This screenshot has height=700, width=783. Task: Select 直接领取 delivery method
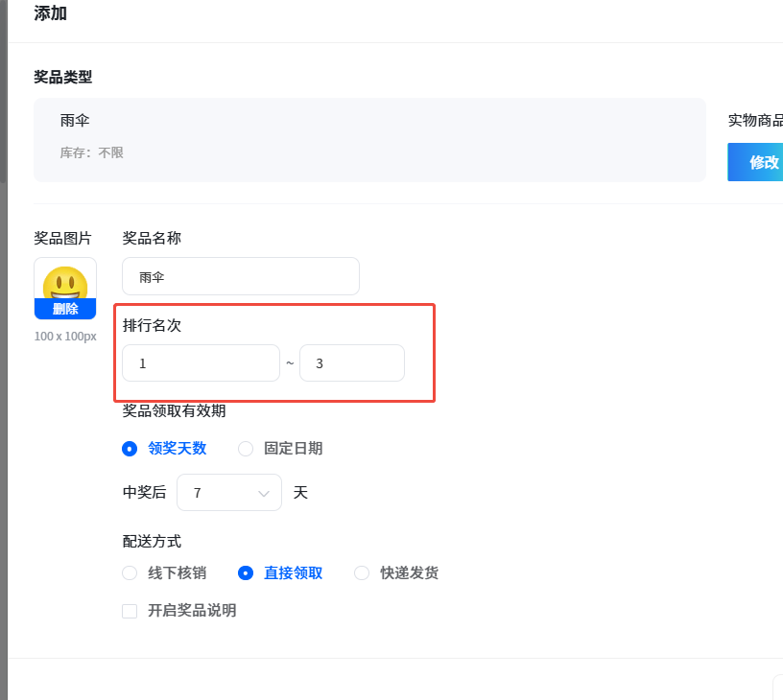click(x=280, y=572)
